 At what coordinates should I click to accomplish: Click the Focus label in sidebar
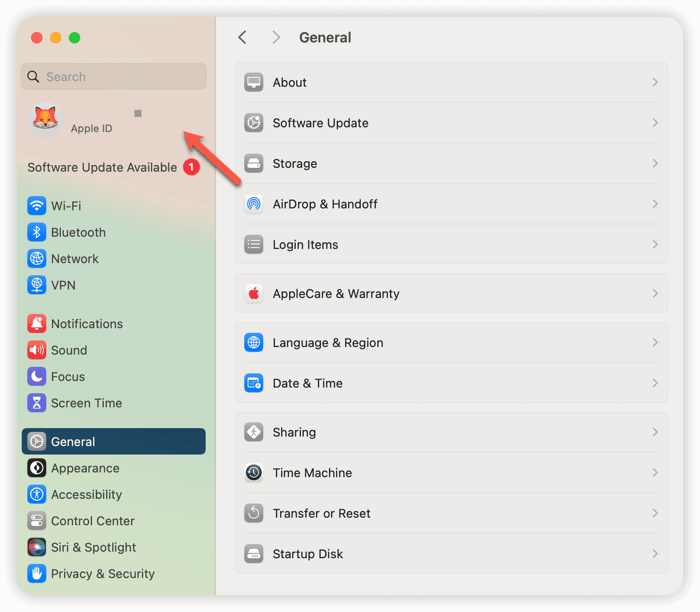[68, 376]
